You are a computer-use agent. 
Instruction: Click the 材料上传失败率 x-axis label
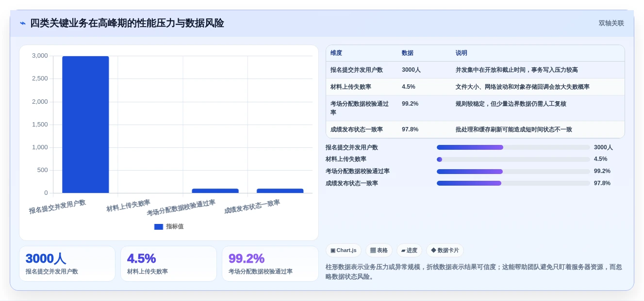128,206
